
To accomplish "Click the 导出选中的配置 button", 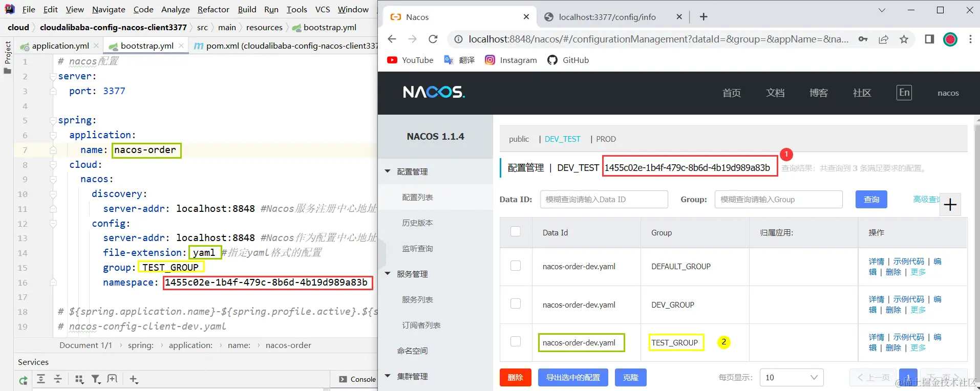I will [x=573, y=377].
